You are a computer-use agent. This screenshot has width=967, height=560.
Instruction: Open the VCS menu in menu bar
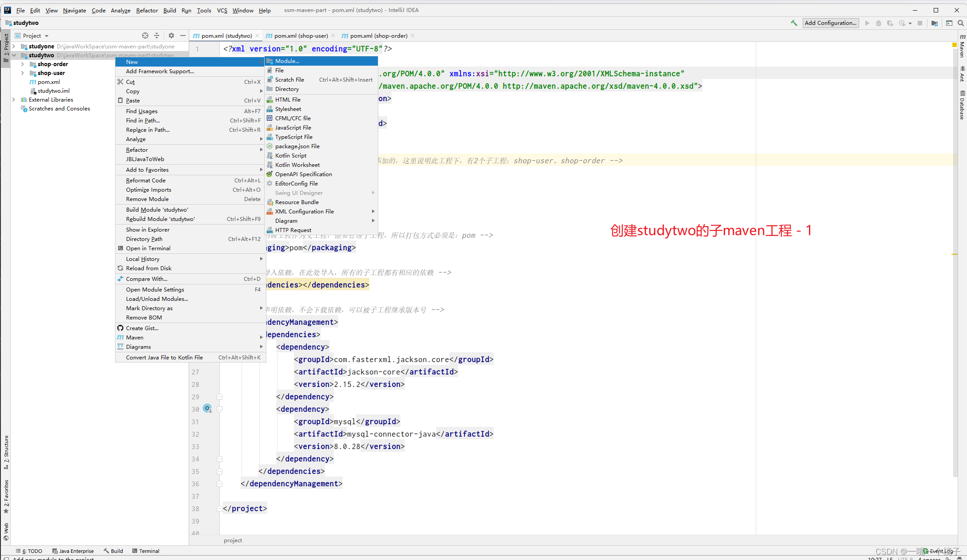222,10
